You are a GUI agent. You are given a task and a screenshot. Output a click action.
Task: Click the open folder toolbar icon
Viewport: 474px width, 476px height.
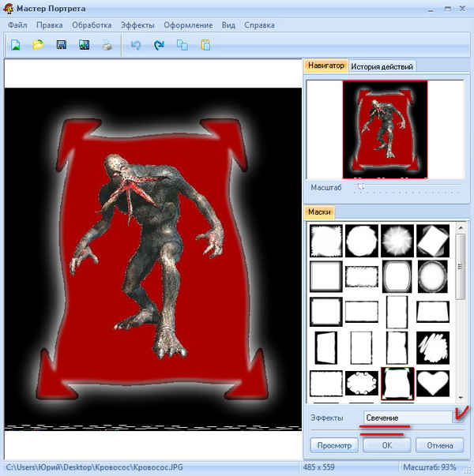click(x=38, y=45)
